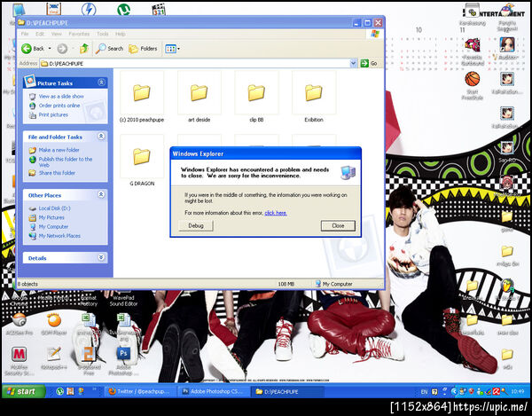Image resolution: width=532 pixels, height=416 pixels.
Task: Open the Search pane in Explorer toolbar
Action: [109, 49]
